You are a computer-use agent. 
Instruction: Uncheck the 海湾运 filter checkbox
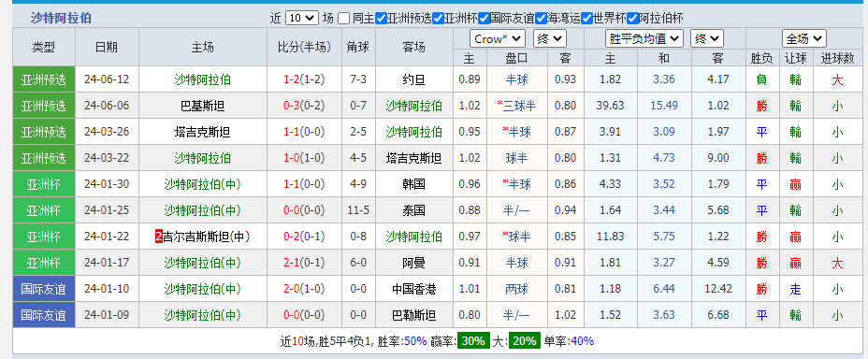point(541,19)
